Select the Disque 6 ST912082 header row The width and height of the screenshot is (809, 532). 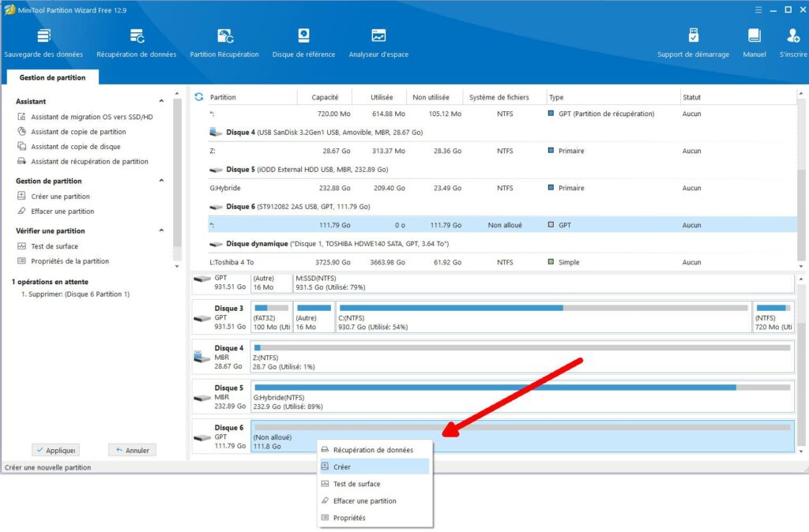[502, 207]
